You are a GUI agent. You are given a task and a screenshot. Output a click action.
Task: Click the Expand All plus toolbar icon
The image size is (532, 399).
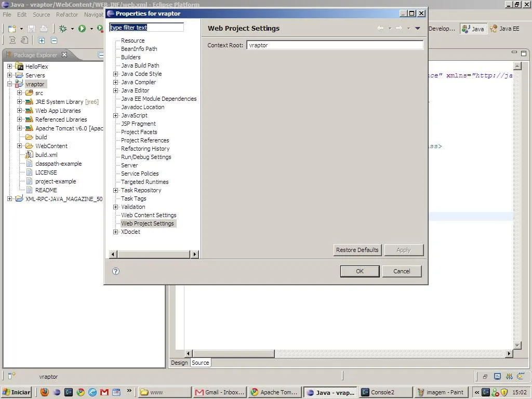[x=42, y=41]
